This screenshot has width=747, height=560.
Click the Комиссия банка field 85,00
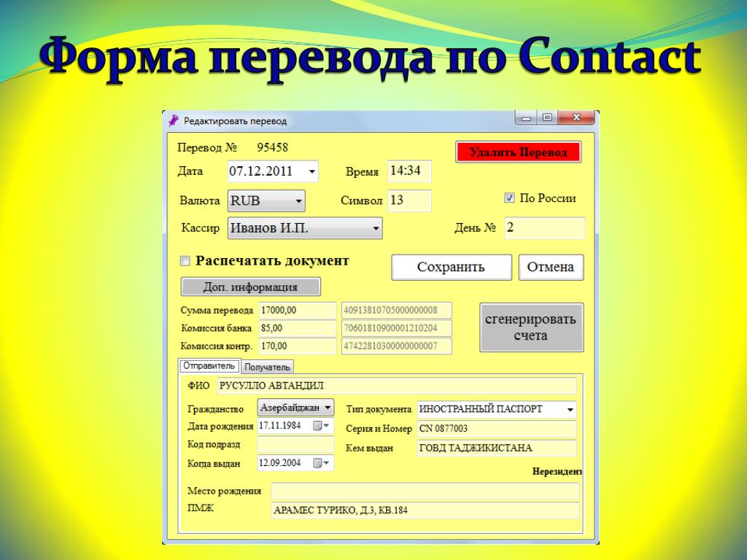[x=298, y=328]
